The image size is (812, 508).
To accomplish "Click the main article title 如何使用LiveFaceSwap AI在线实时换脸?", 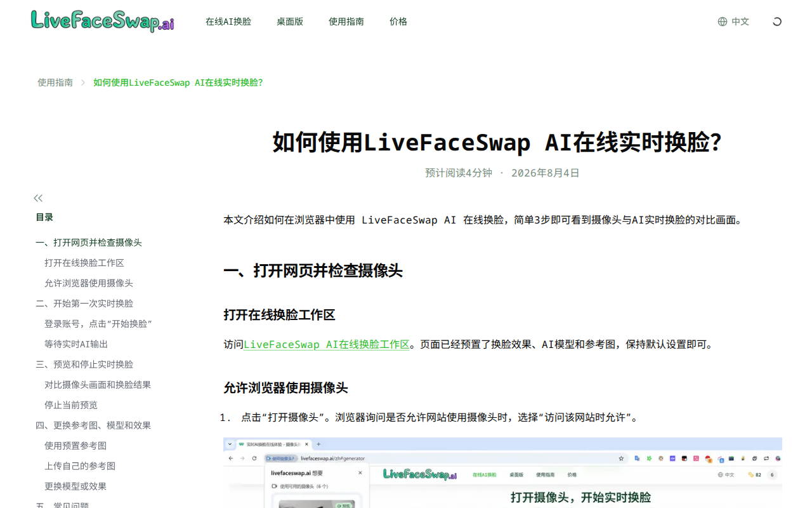I will coord(497,142).
